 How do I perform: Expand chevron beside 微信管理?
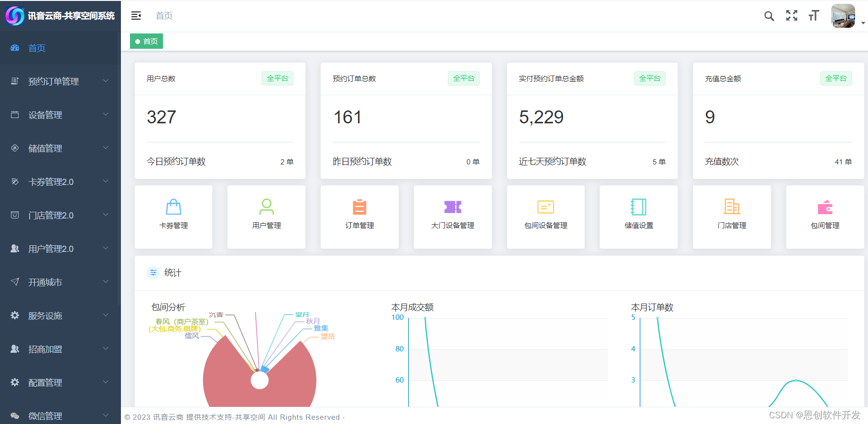106,415
